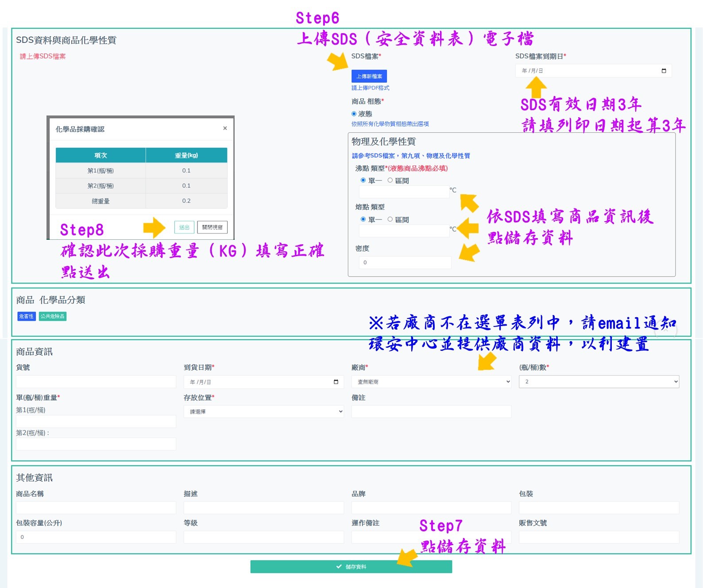Click the 公共危險品 green tag

pyautogui.click(x=52, y=316)
